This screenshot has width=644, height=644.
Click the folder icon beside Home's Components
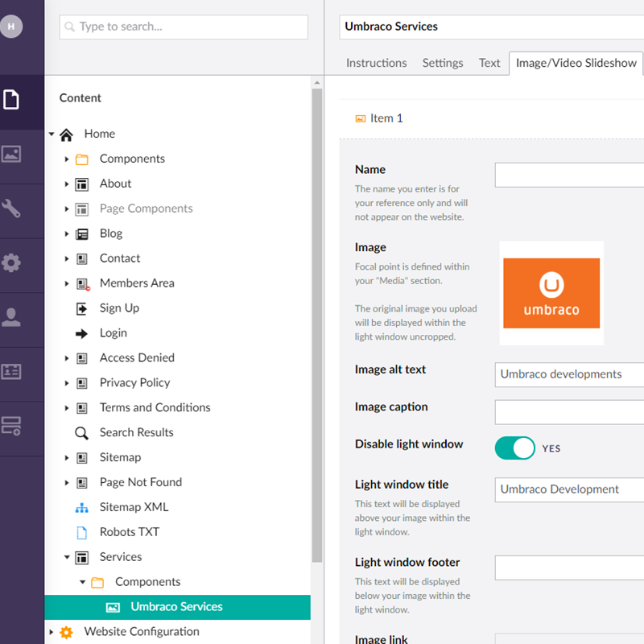click(x=82, y=159)
